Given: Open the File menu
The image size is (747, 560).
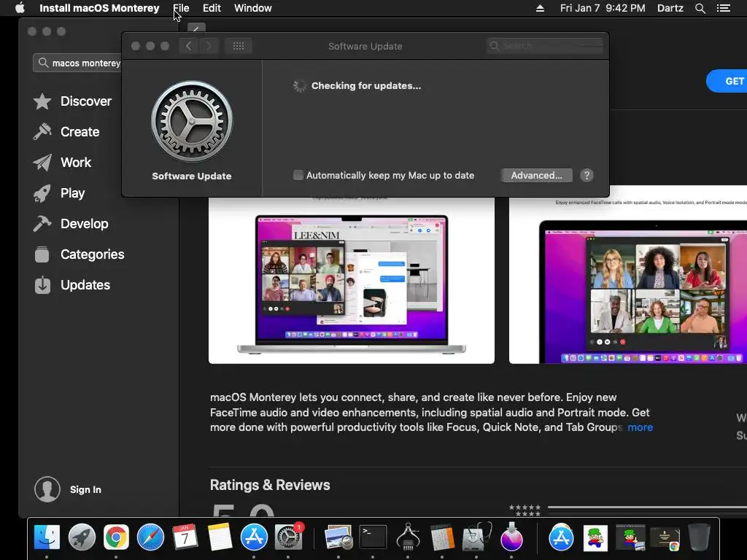Looking at the screenshot, I should point(181,8).
